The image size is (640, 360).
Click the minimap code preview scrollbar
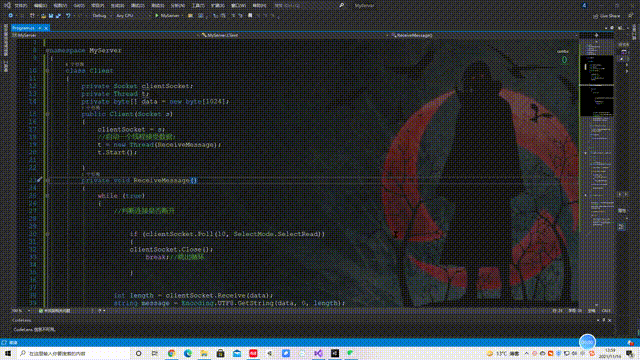coord(596,171)
